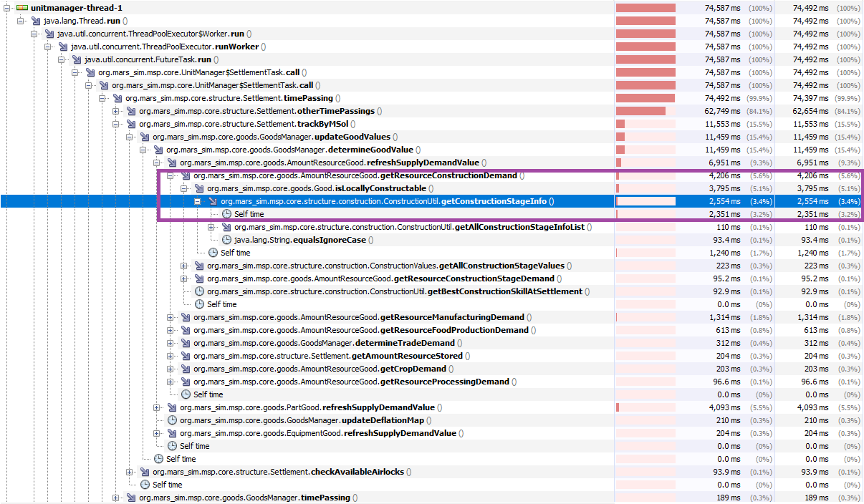Expand the GoodsManager.timePassing node
The image size is (864, 504).
[x=115, y=498]
